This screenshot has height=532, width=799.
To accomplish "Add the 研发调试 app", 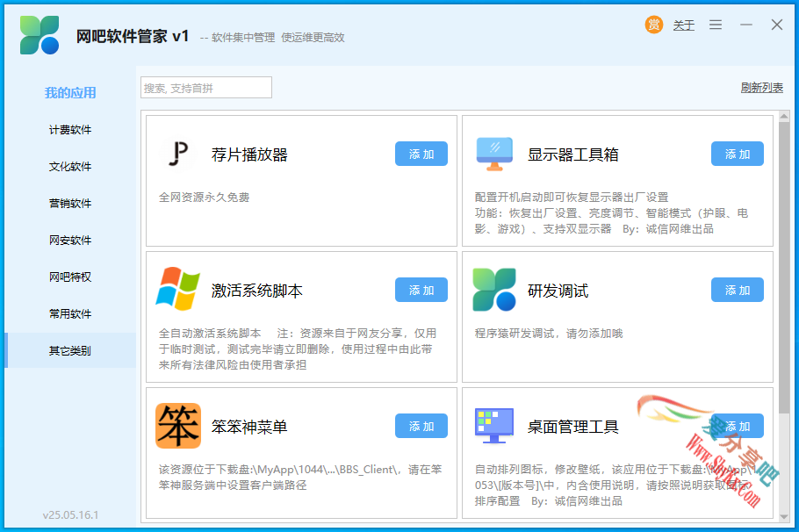I will pos(738,290).
